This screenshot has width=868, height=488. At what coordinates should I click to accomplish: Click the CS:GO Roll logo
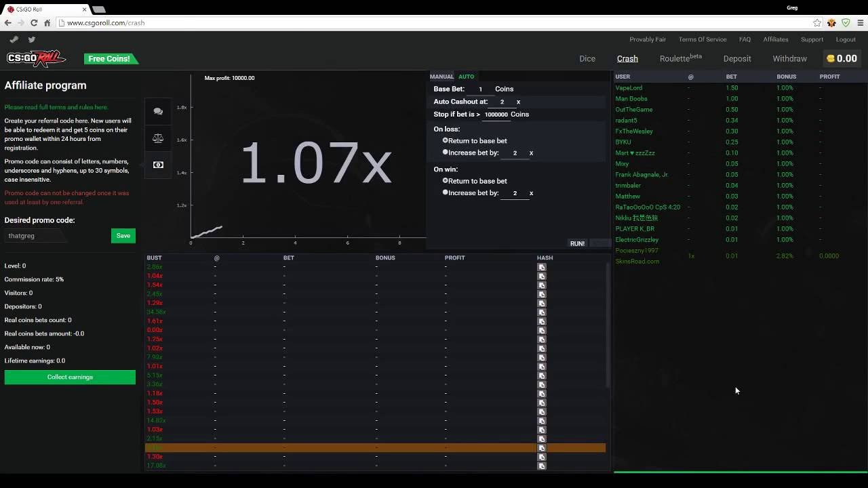click(36, 58)
